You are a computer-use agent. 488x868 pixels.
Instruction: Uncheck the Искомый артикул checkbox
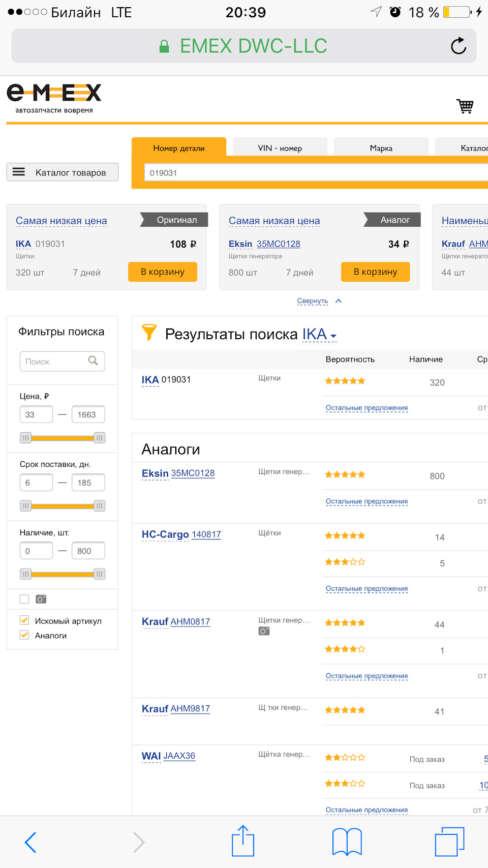tap(24, 620)
